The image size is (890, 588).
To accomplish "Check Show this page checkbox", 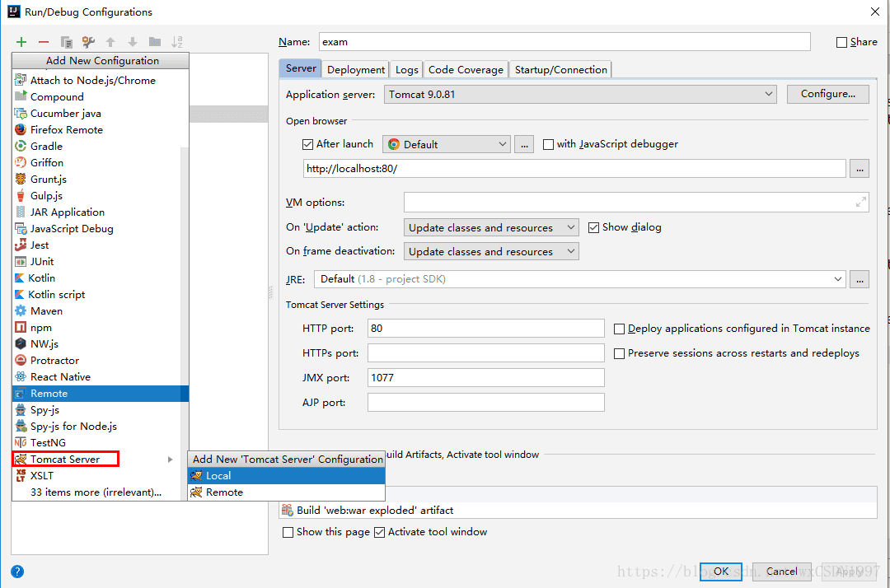I will [x=288, y=533].
